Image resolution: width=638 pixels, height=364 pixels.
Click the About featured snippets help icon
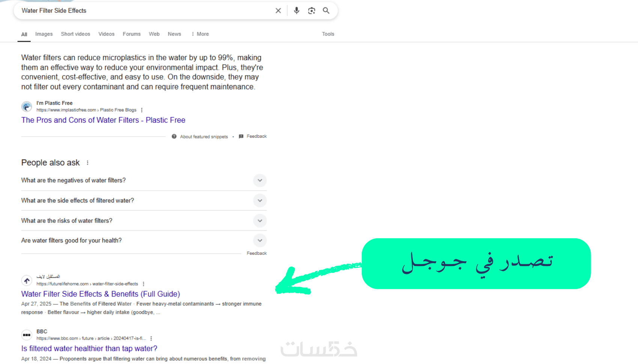(x=174, y=137)
